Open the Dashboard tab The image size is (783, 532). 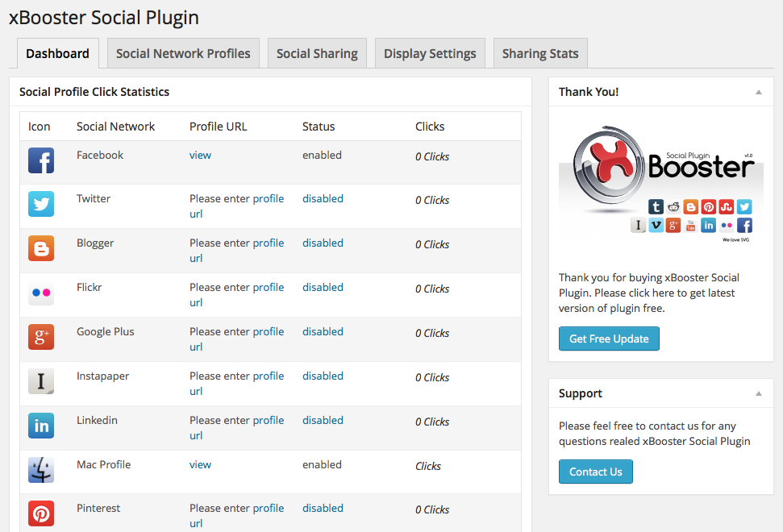pos(58,53)
